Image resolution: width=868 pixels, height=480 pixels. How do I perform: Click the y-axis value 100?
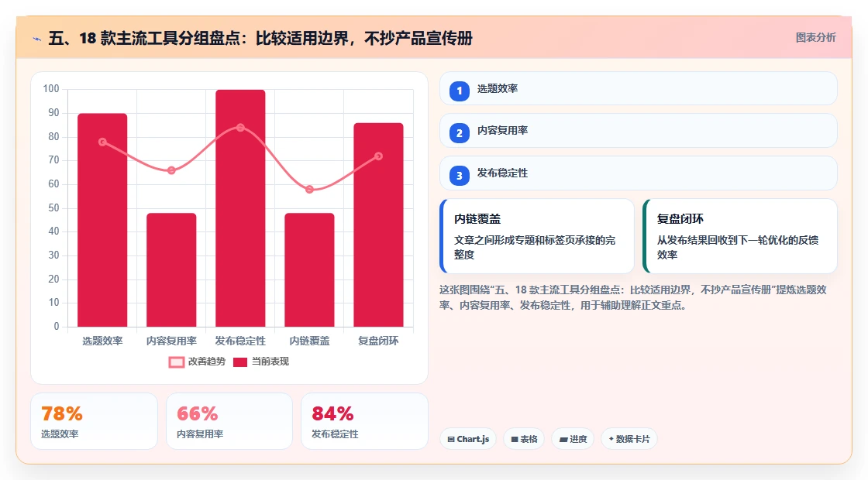[51, 89]
